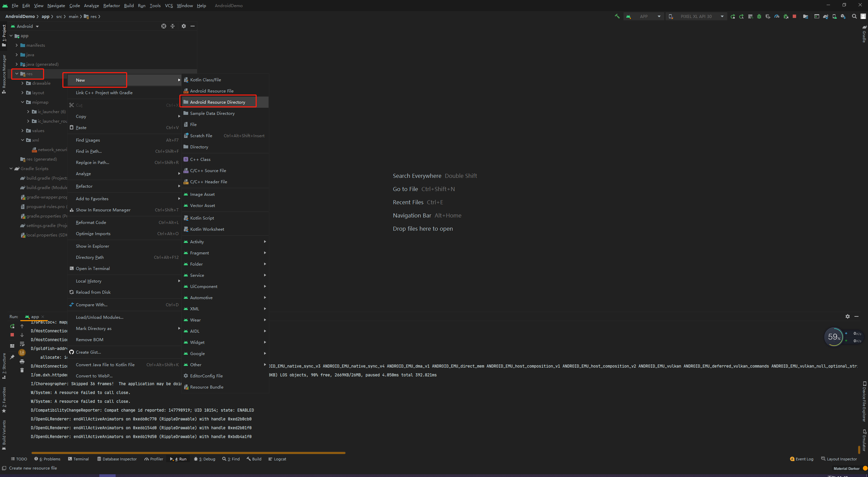Toggle pin tab in Run panel
The width and height of the screenshot is (868, 477).
click(x=12, y=357)
